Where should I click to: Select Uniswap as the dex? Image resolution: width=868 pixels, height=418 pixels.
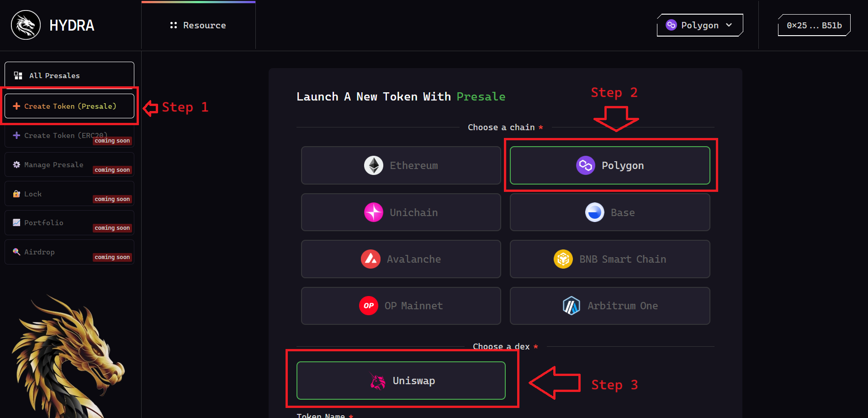coord(401,381)
